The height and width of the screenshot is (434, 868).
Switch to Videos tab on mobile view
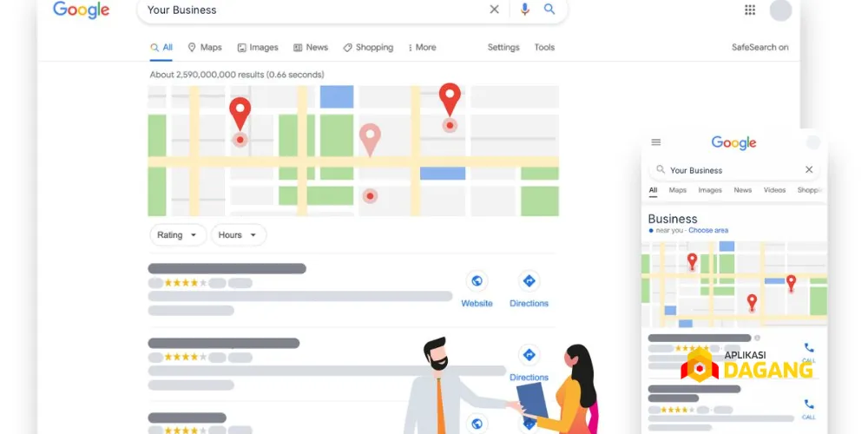pyautogui.click(x=774, y=190)
